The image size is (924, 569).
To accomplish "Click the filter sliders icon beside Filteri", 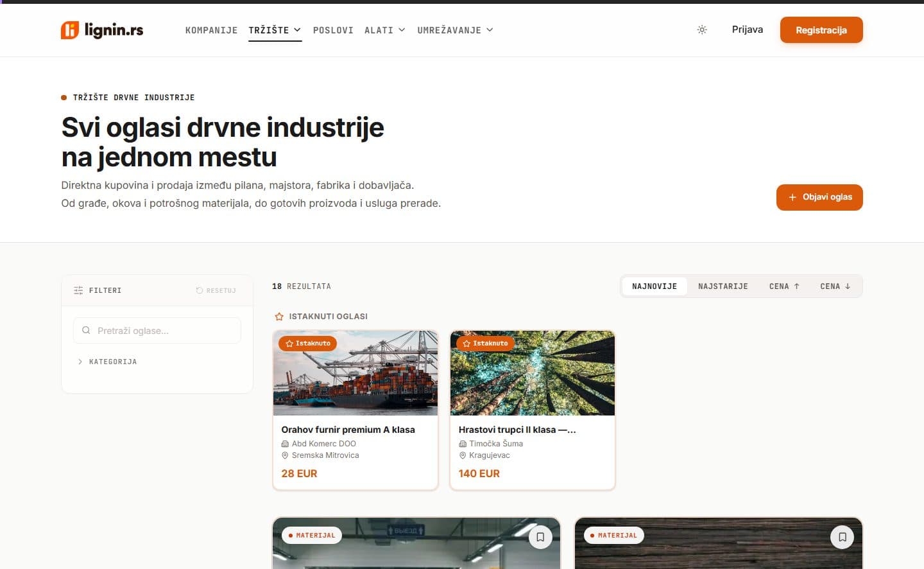I will point(78,290).
